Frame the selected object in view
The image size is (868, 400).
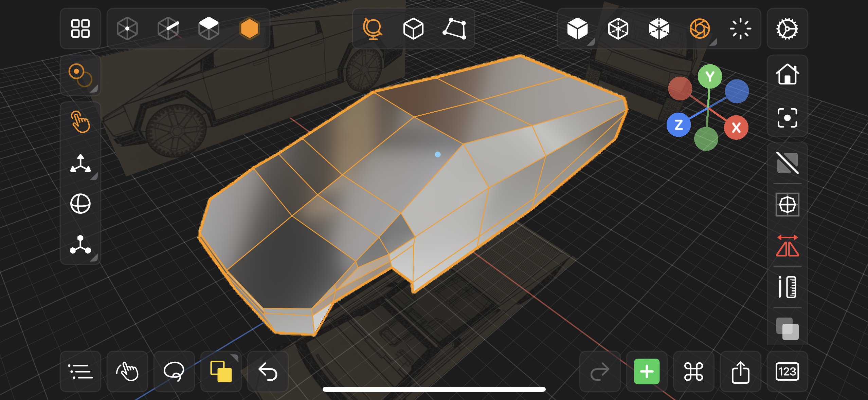click(x=787, y=118)
